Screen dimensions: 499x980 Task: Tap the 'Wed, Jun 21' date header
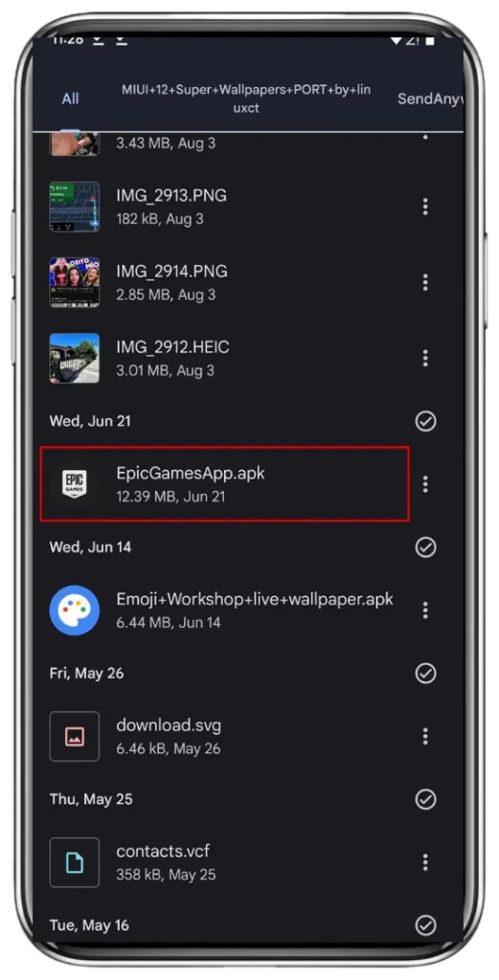(90, 421)
